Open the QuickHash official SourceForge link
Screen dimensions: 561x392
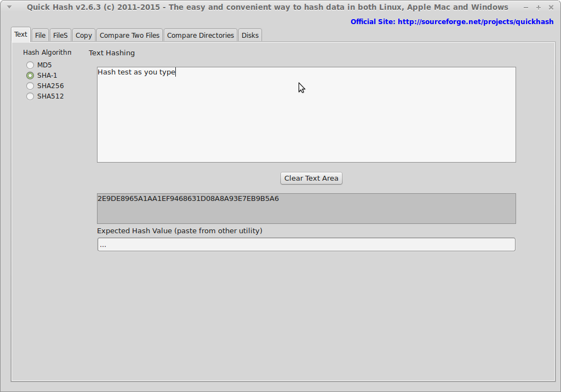(x=451, y=22)
